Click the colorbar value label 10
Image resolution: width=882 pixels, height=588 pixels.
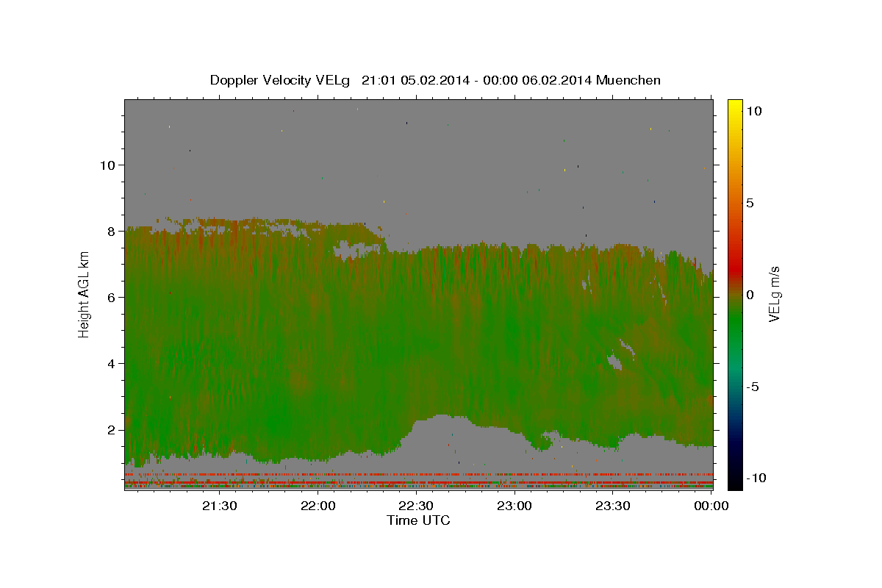point(753,110)
